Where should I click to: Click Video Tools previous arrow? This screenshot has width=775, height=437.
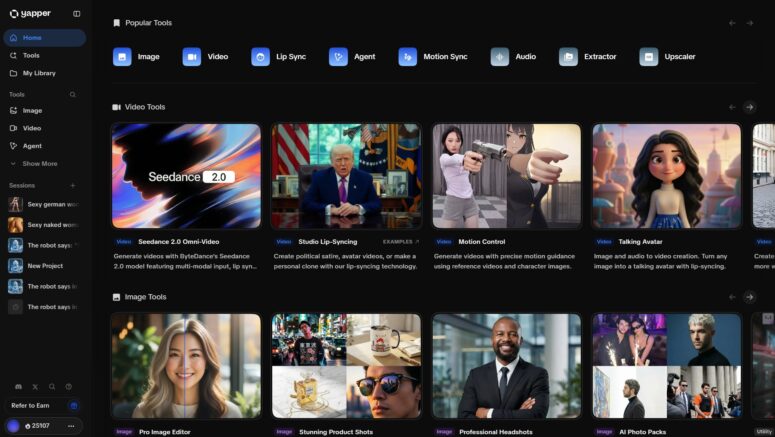click(732, 107)
